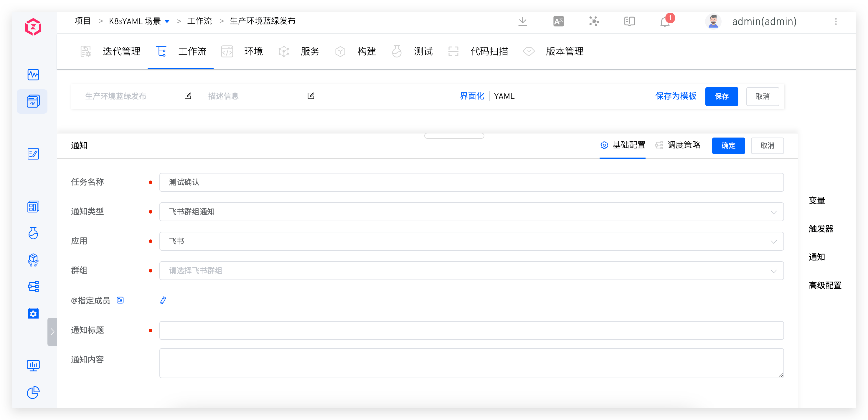Click the node-graph icon in the top bar
868x420 pixels.
click(594, 21)
